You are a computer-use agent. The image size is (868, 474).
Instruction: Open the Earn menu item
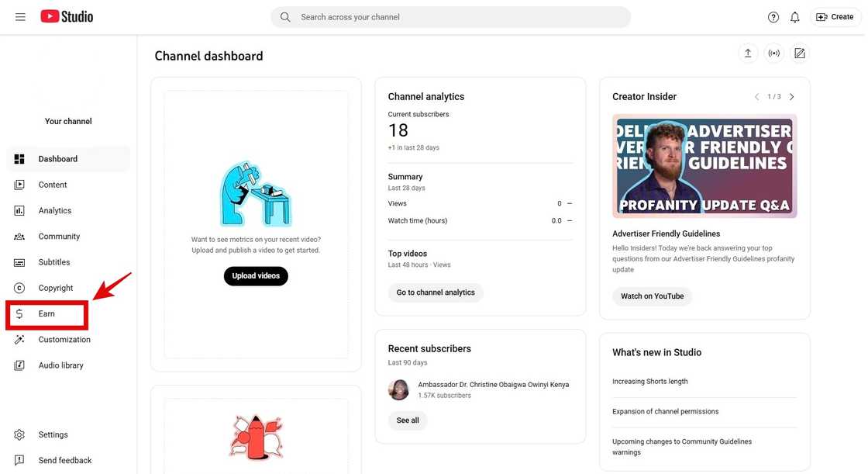46,314
